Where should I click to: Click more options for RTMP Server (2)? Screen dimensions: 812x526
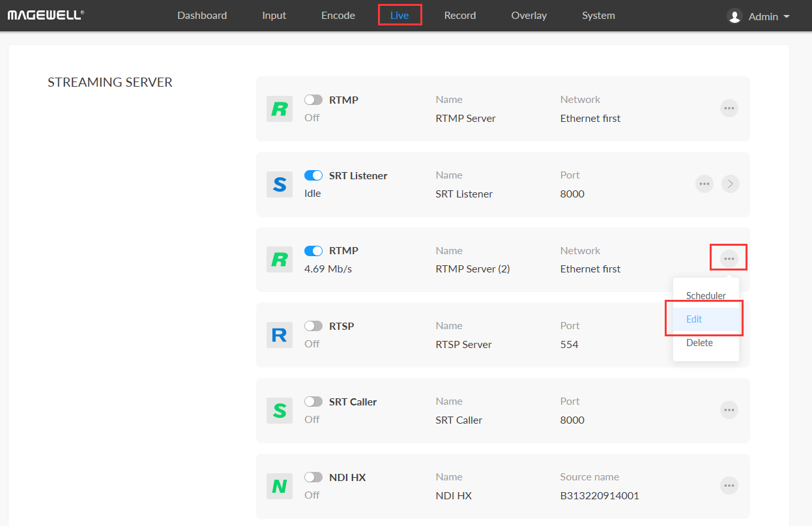click(x=729, y=259)
